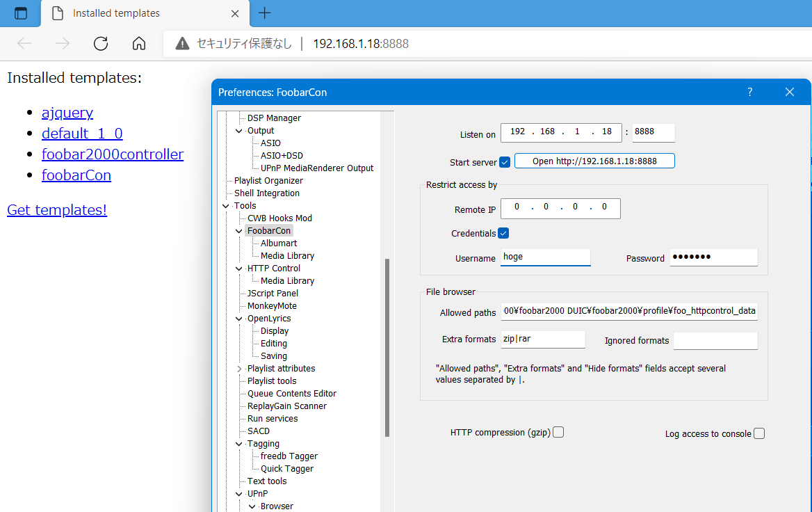
Task: Toggle the Start server checkbox
Action: click(505, 162)
